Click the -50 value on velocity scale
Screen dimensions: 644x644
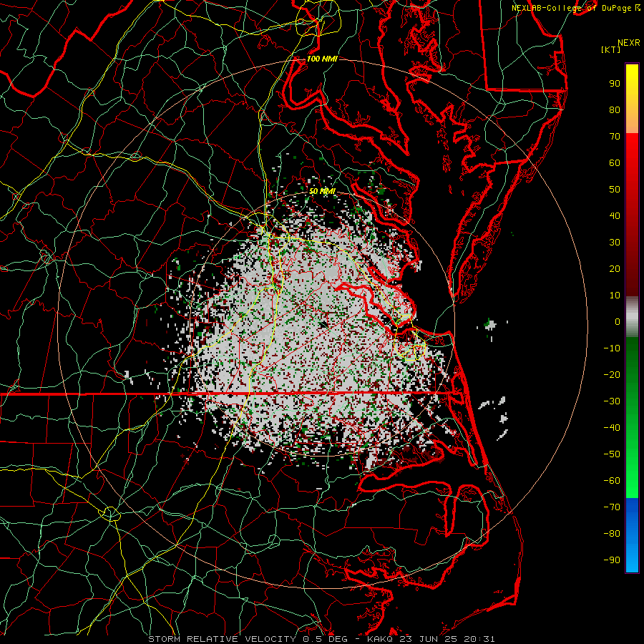click(x=612, y=454)
